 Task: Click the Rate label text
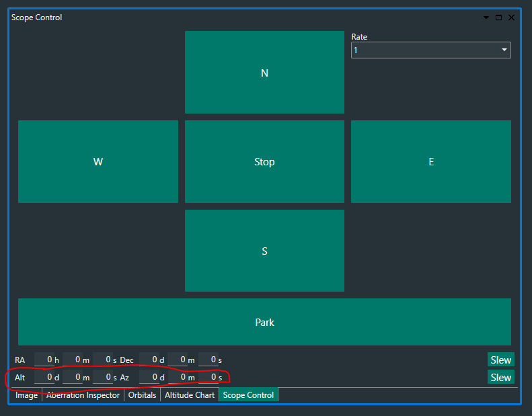point(359,36)
